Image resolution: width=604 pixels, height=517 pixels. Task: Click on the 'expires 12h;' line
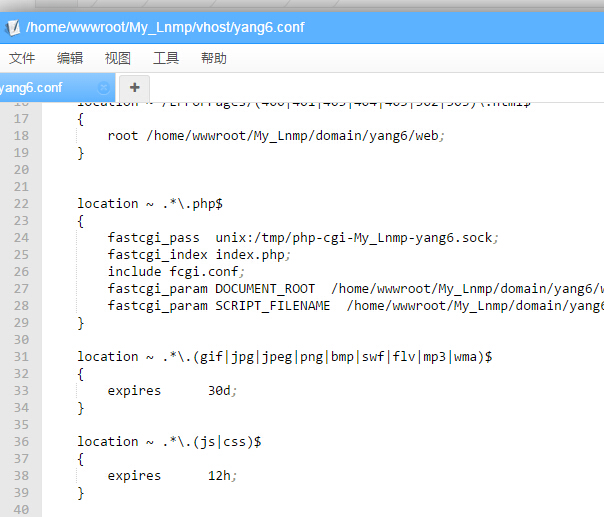point(172,475)
